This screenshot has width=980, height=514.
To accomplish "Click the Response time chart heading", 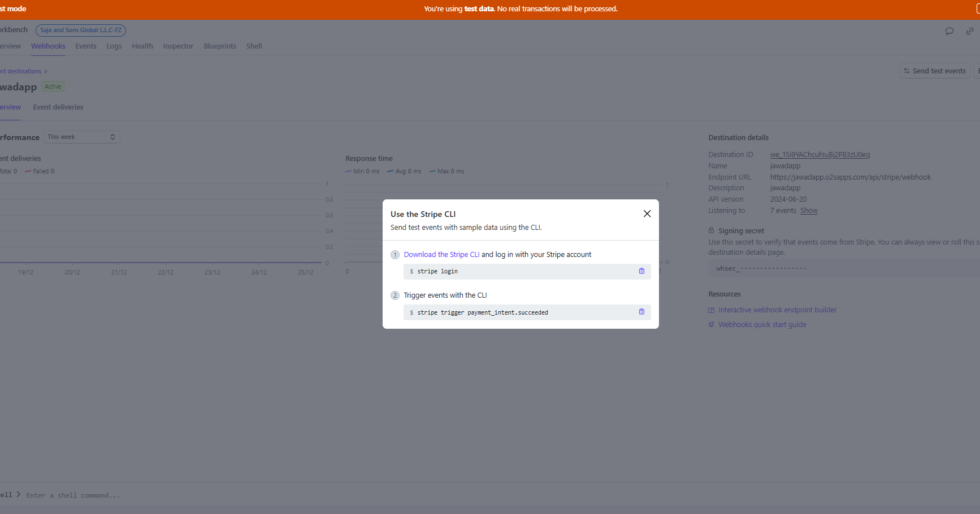I will pos(369,159).
